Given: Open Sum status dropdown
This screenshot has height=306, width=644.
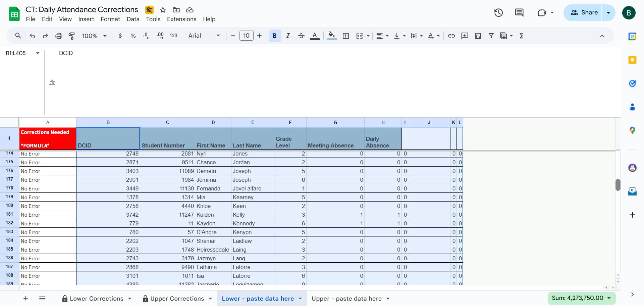Looking at the screenshot, I should (x=581, y=298).
